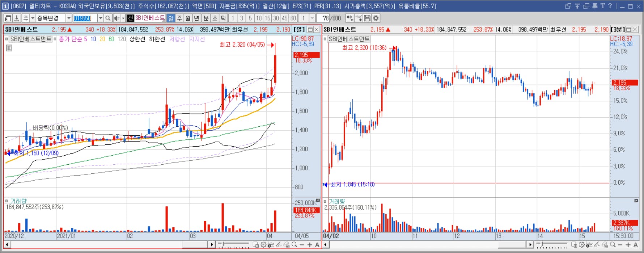644x253 pixels.
Task: Expand the 종목변경 dropdown arrow
Action: point(68,18)
